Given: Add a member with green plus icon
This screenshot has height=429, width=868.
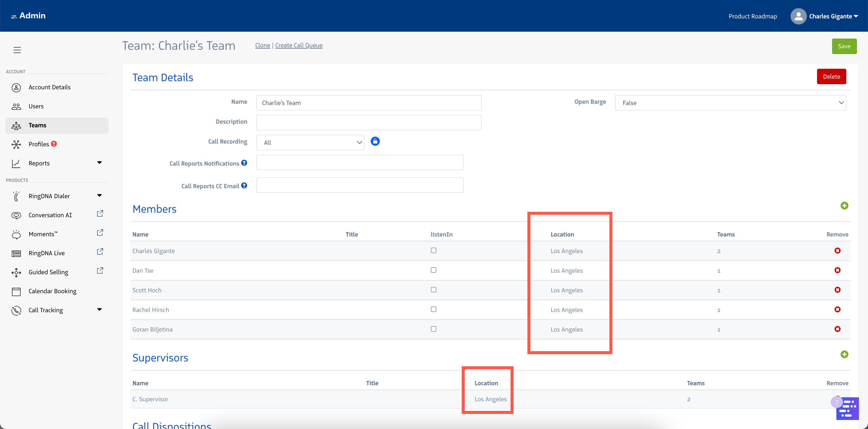Looking at the screenshot, I should [x=844, y=205].
